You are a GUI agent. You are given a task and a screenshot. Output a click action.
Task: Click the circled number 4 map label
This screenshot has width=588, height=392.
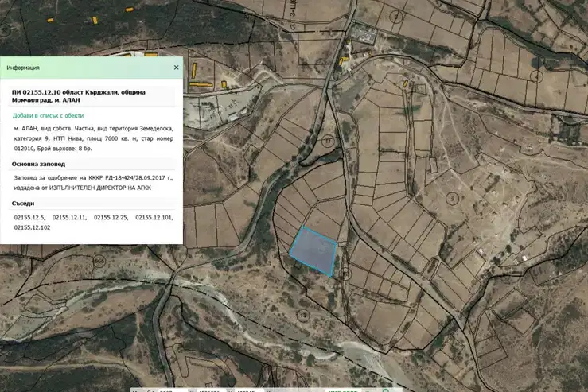click(x=536, y=76)
